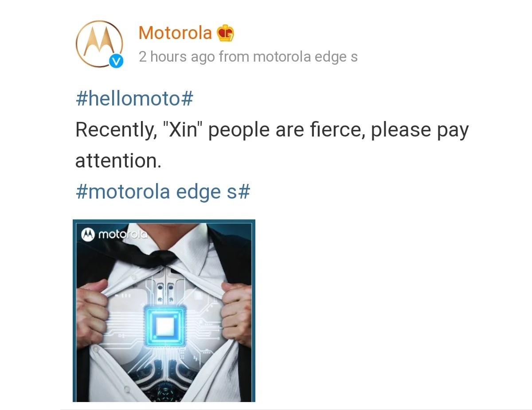532x410 pixels.
Task: Open the #motorola edge s# hashtag
Action: click(x=163, y=192)
